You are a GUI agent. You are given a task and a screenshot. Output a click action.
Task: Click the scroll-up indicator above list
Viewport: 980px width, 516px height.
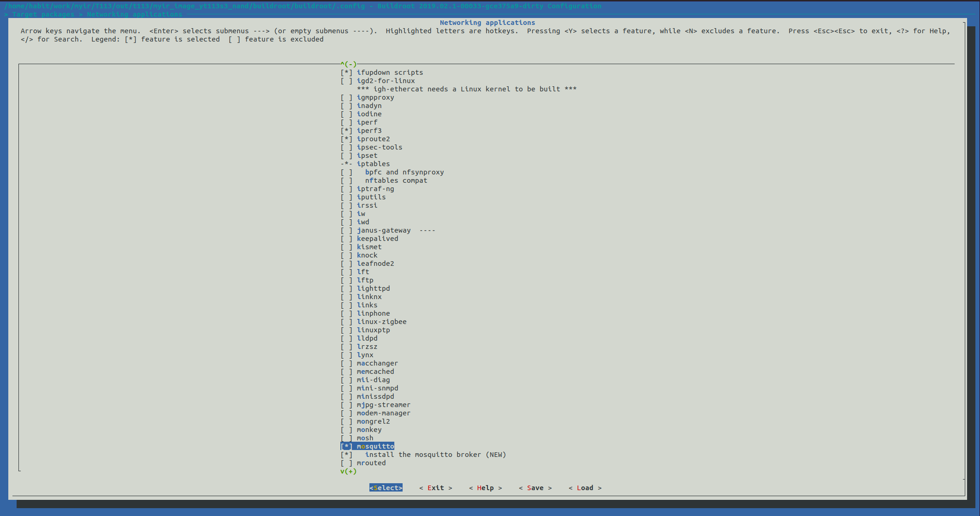(x=348, y=64)
